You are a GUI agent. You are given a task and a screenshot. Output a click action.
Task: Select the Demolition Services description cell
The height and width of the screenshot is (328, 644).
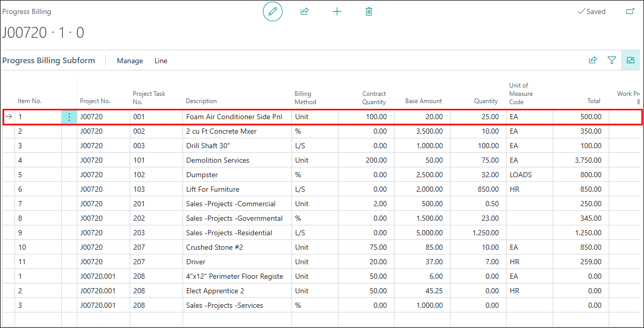click(218, 161)
